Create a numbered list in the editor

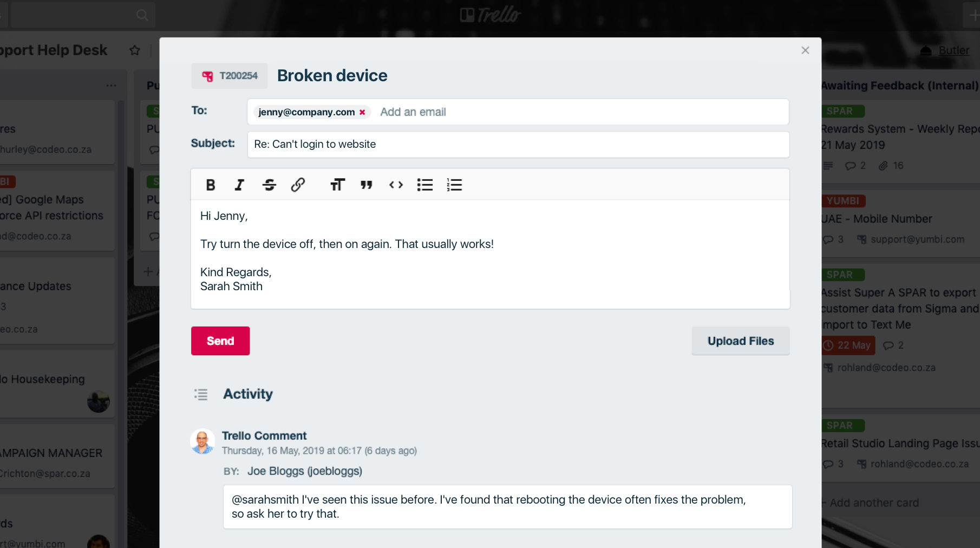tap(454, 185)
